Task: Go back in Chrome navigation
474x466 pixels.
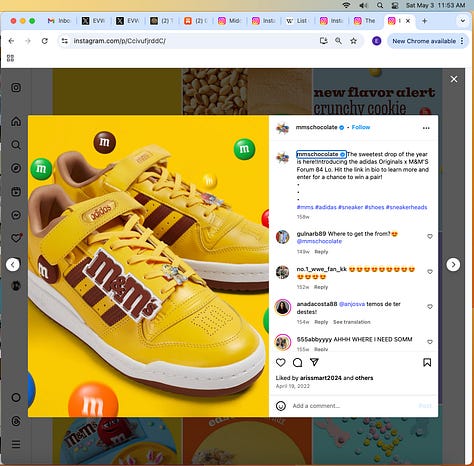Action: point(11,41)
